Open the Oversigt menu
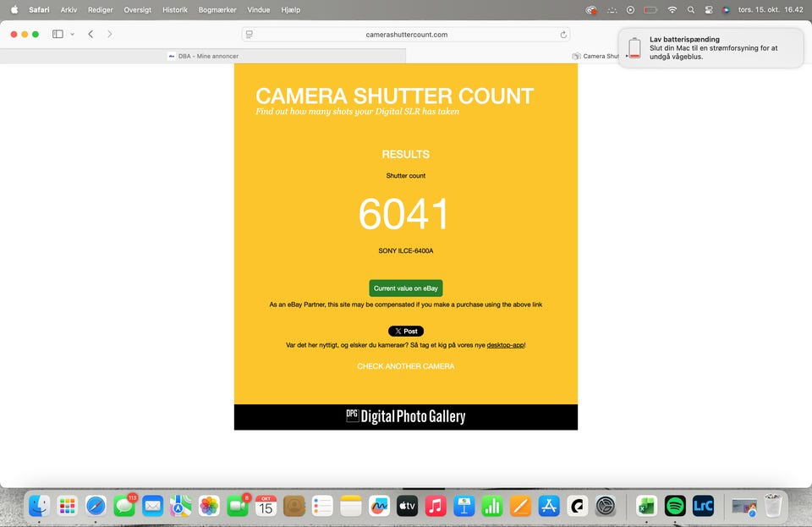Screen dimensions: 812x527 point(138,10)
